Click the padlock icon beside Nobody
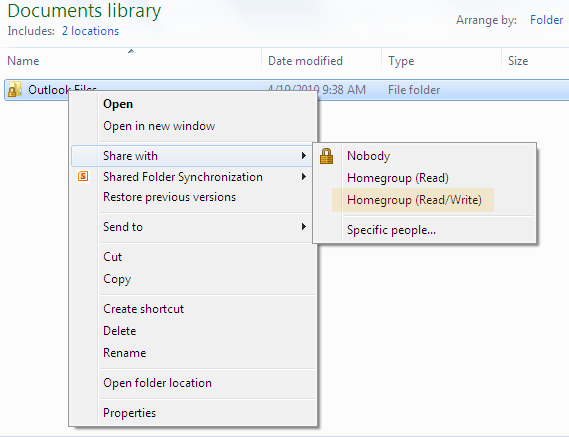 point(326,156)
